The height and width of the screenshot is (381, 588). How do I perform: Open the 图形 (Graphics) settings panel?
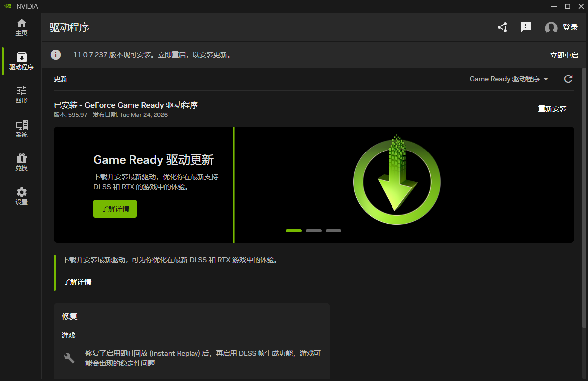[x=21, y=94]
